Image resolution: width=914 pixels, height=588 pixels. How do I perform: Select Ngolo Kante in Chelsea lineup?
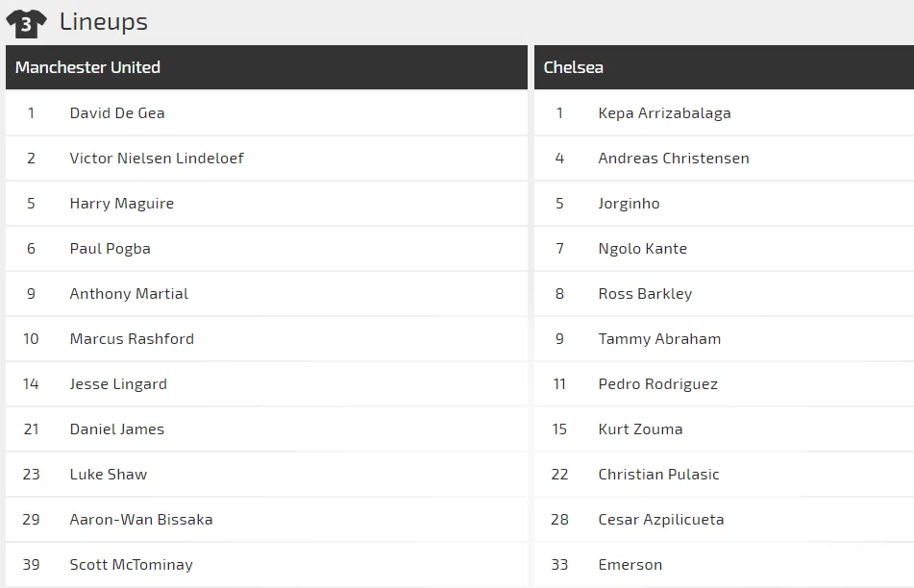coord(642,248)
